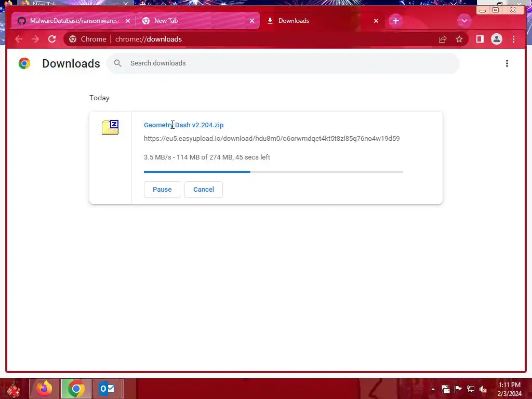Click the tray icon left of the flag
Image resolution: width=532 pixels, height=399 pixels.
(x=445, y=389)
